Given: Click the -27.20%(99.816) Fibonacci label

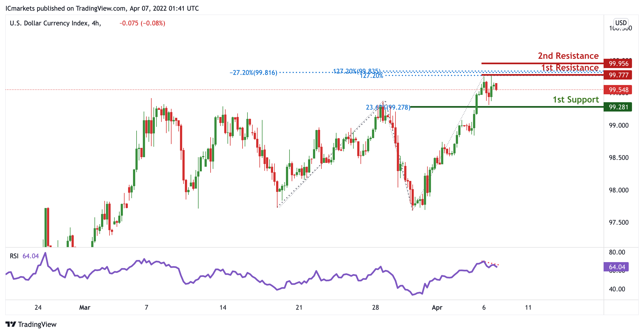Looking at the screenshot, I should (253, 73).
